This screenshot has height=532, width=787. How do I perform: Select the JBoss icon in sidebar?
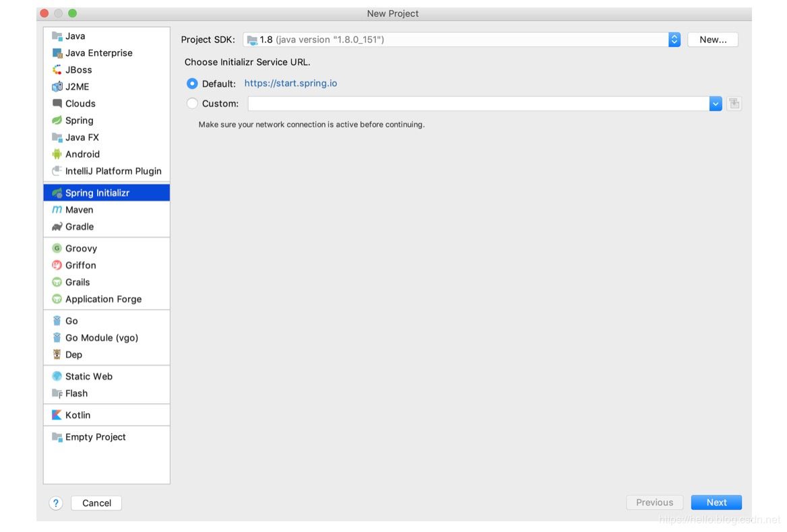[57, 70]
